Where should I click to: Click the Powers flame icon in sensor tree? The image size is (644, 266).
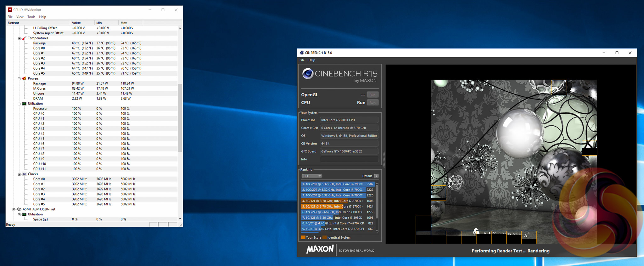click(x=24, y=78)
